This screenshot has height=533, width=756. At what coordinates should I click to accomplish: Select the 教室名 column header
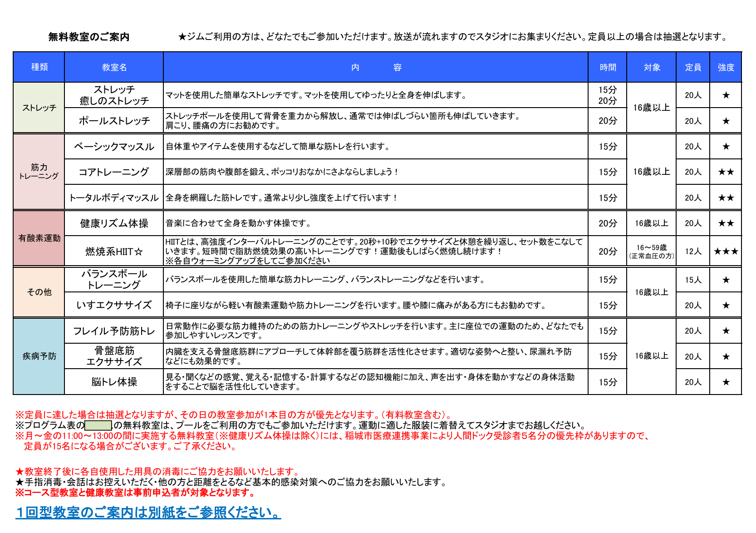click(x=114, y=67)
